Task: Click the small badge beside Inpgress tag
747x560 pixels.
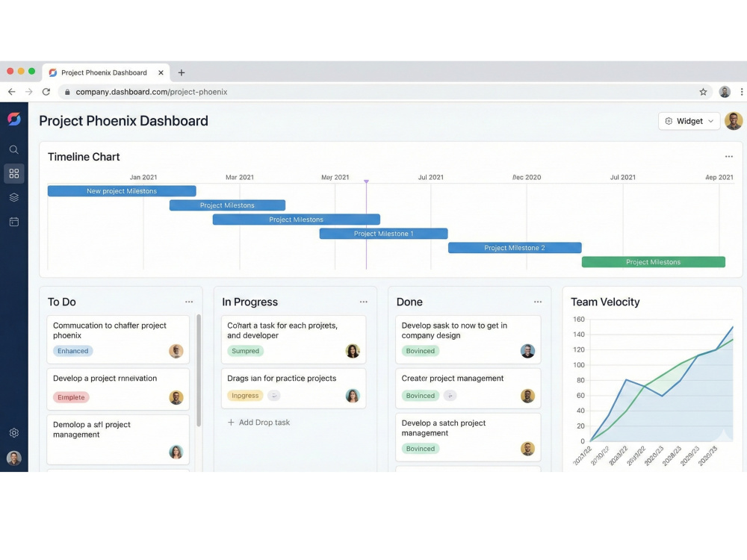Action: tap(274, 395)
